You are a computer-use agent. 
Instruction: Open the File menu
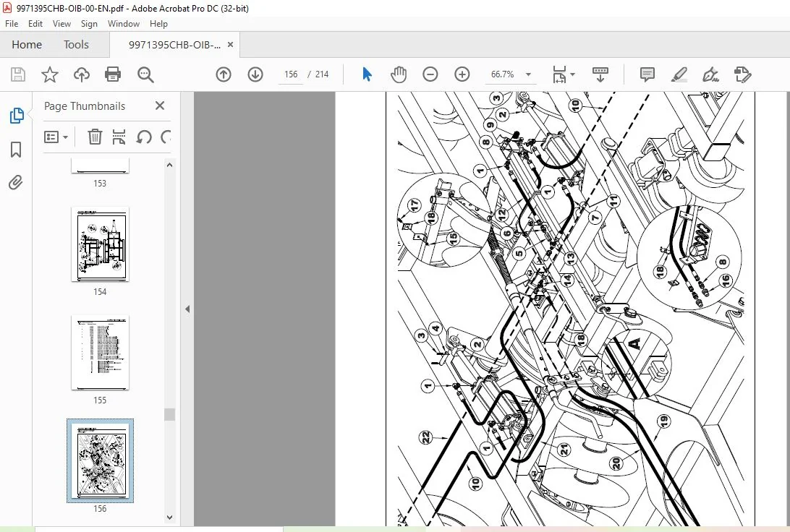[12, 24]
